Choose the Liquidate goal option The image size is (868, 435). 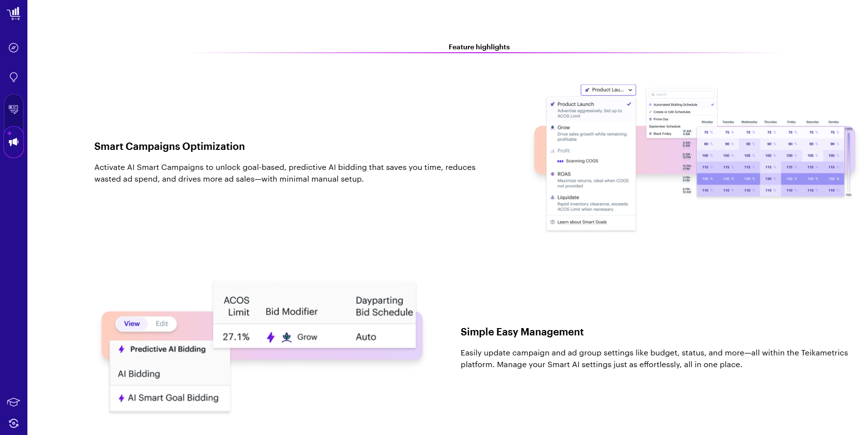click(x=591, y=203)
